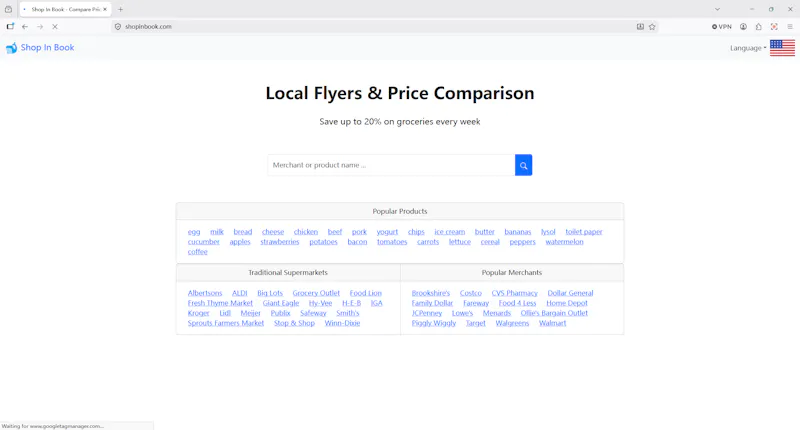Viewport: 800px width, 430px height.
Task: Open the Big Lots link
Action: [x=270, y=293]
